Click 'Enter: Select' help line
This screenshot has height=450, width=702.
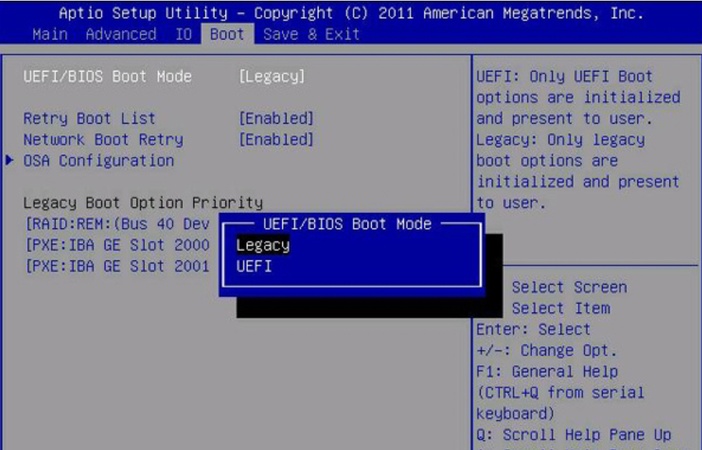coord(533,330)
